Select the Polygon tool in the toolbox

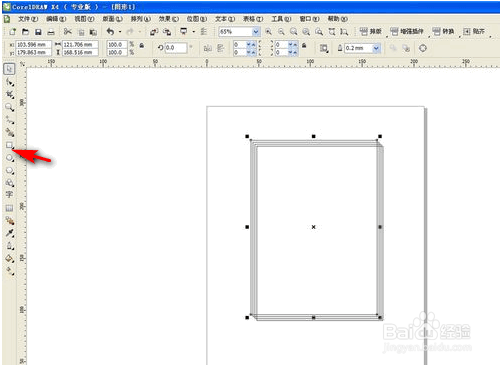tap(9, 170)
